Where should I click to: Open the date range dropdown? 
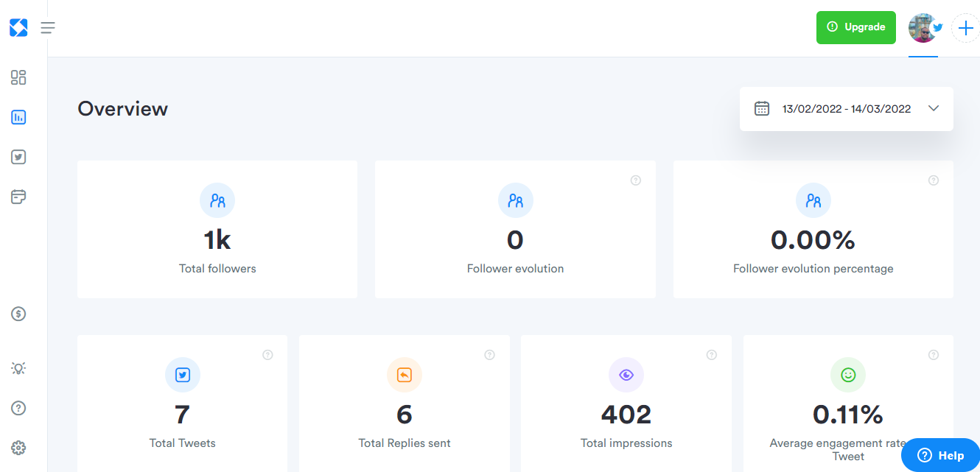(846, 109)
